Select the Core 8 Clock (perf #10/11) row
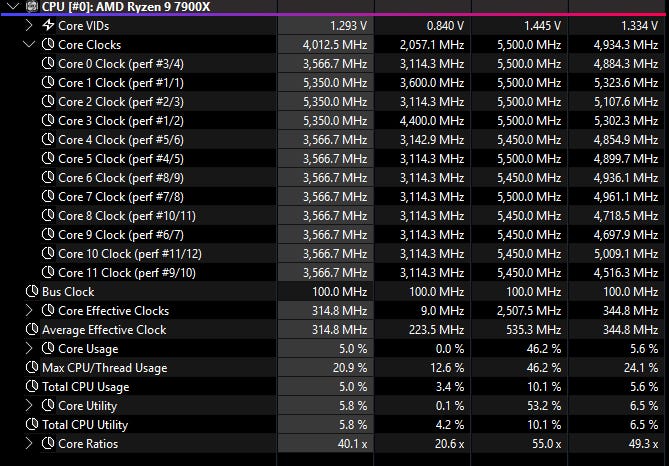 pos(334,216)
